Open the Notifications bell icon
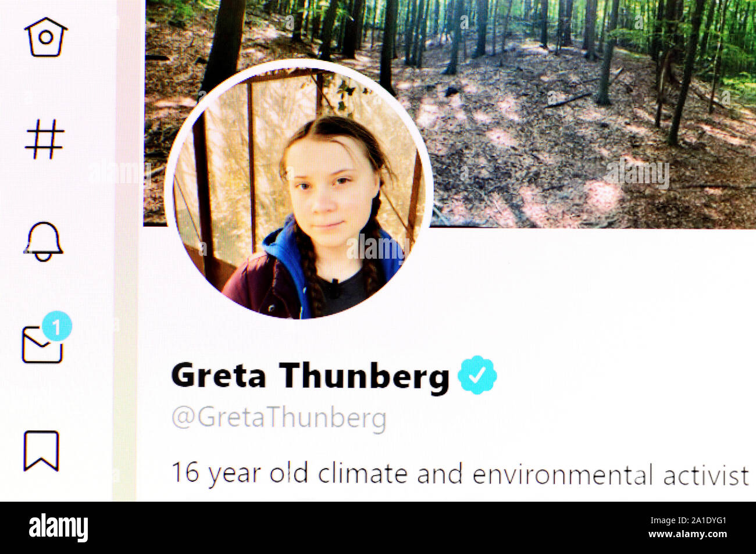Image resolution: width=756 pixels, height=554 pixels. coord(43,241)
